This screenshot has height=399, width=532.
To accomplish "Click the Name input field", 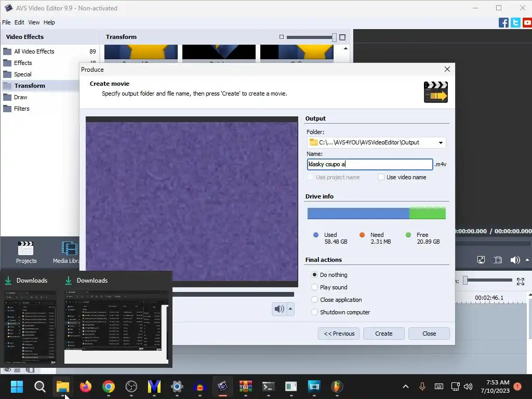I will pos(370,164).
